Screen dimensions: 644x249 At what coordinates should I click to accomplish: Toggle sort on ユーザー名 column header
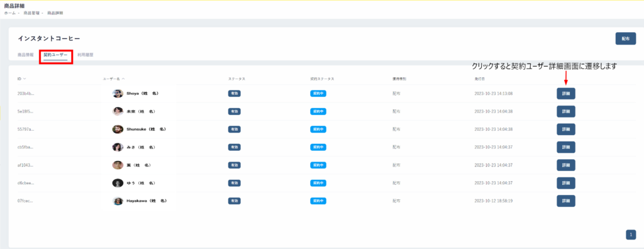click(x=114, y=78)
